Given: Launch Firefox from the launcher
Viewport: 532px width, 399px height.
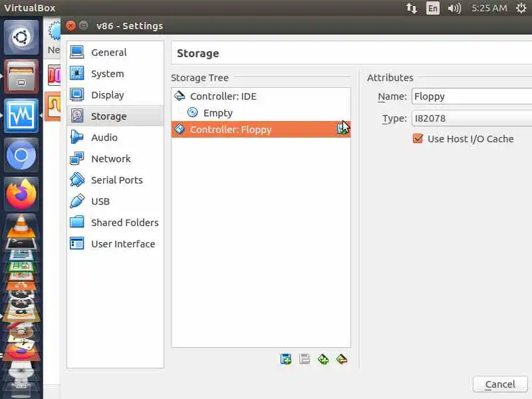Looking at the screenshot, I should (x=21, y=194).
